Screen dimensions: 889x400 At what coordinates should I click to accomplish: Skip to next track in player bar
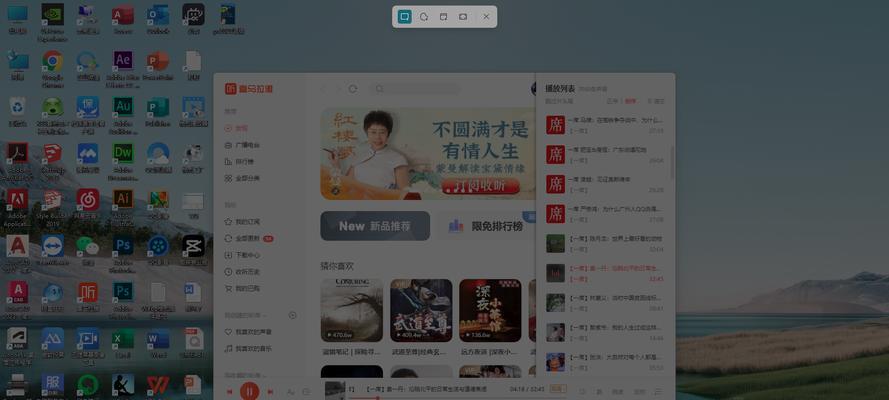[x=270, y=392]
